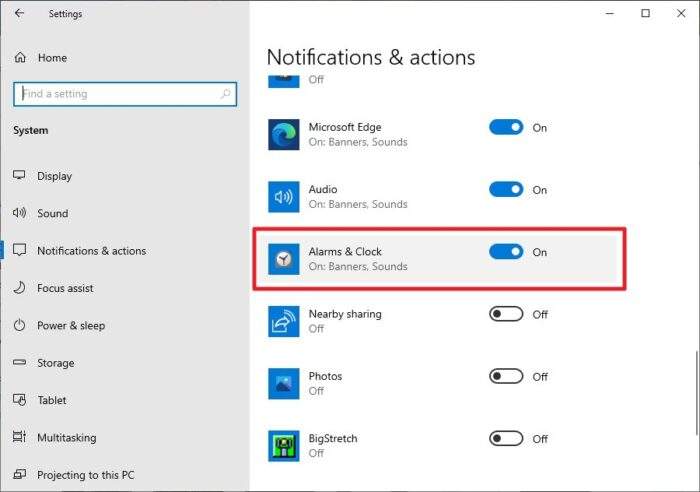This screenshot has width=700, height=492.
Task: Click the Find a setting search box
Action: click(125, 94)
